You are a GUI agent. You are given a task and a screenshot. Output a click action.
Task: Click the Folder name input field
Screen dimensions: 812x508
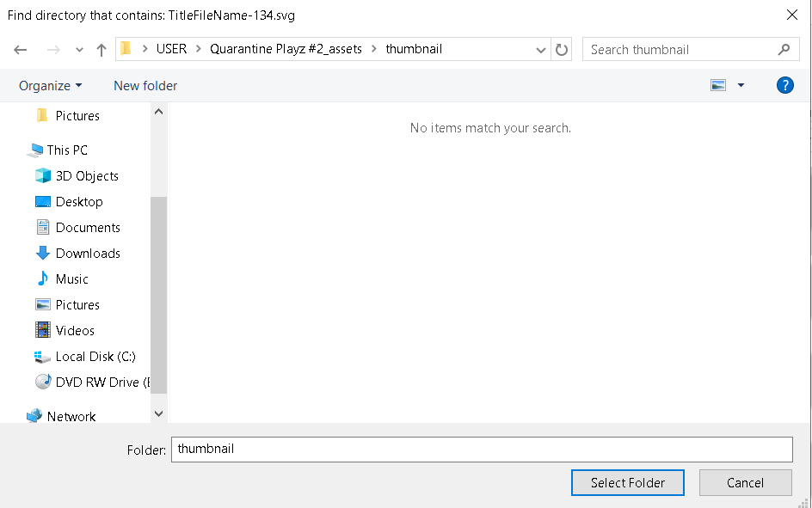(482, 449)
